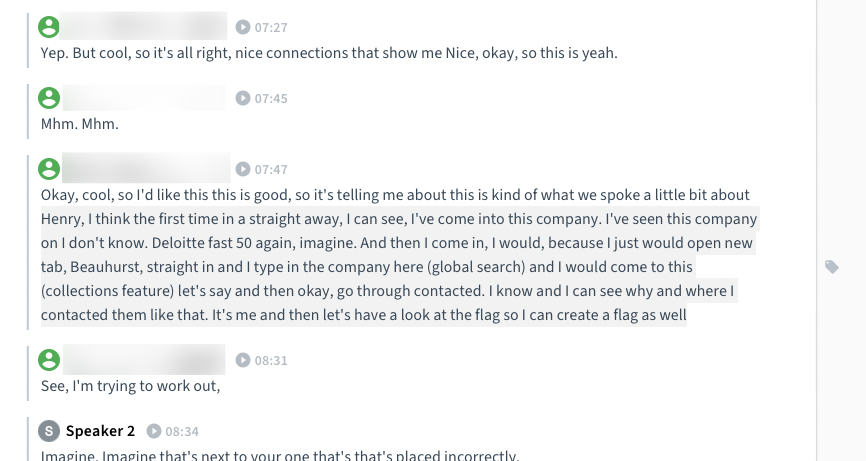This screenshot has height=461, width=866.
Task: Play the audio segment at 08:31
Action: tap(242, 360)
